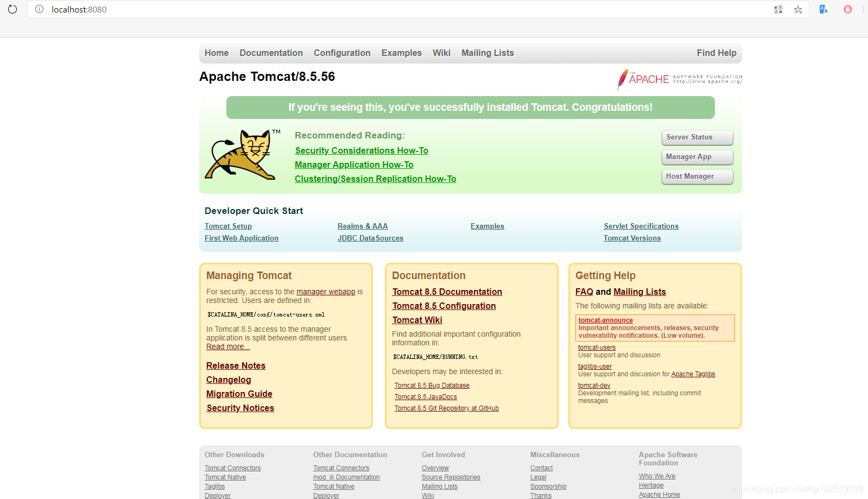Open Release Notes link
Image resolution: width=868 pixels, height=499 pixels.
coord(236,365)
